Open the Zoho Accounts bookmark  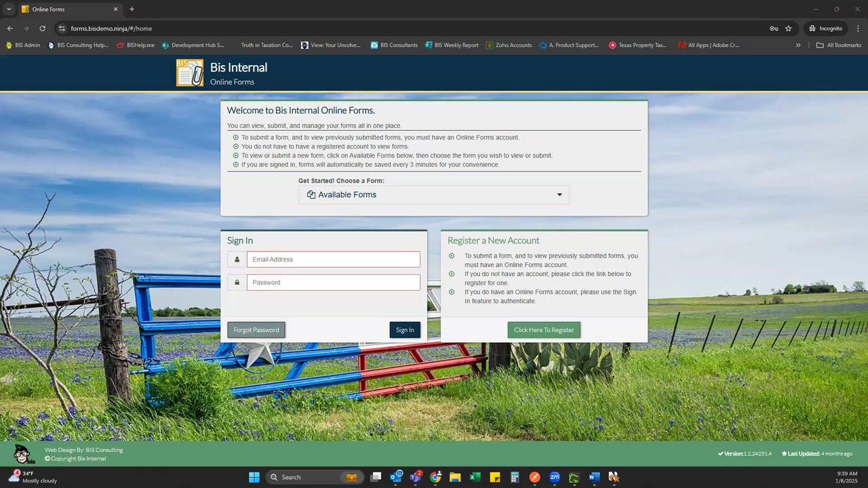pyautogui.click(x=509, y=45)
